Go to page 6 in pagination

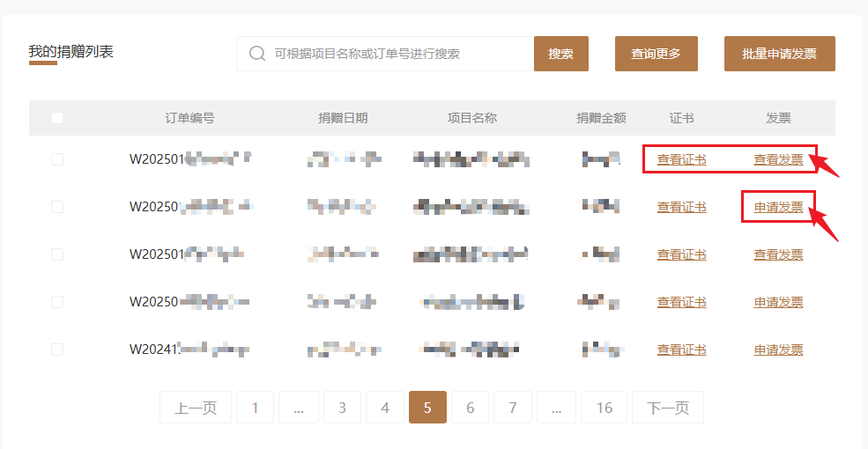click(470, 408)
